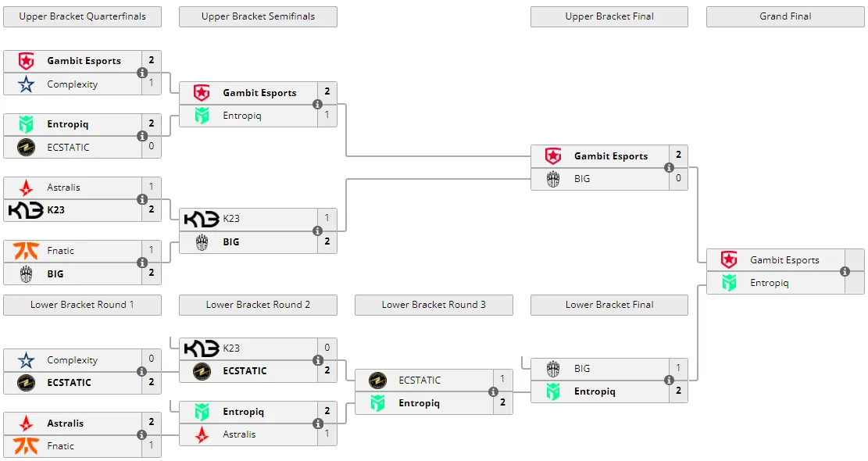Click BIG team name in Upper Bracket Final
The height and width of the screenshot is (461, 868).
[582, 179]
